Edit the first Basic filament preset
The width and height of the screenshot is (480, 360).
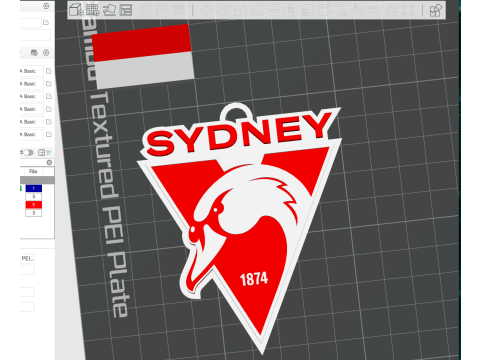pyautogui.click(x=49, y=71)
